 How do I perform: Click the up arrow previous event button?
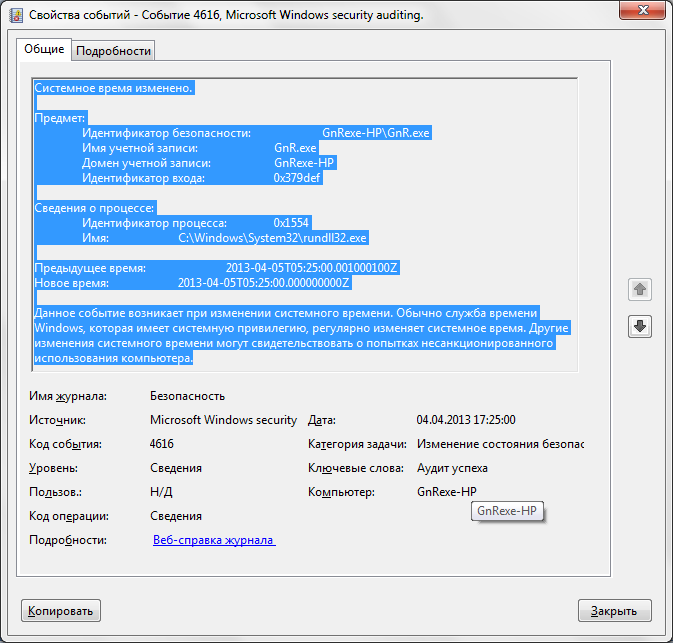(640, 289)
